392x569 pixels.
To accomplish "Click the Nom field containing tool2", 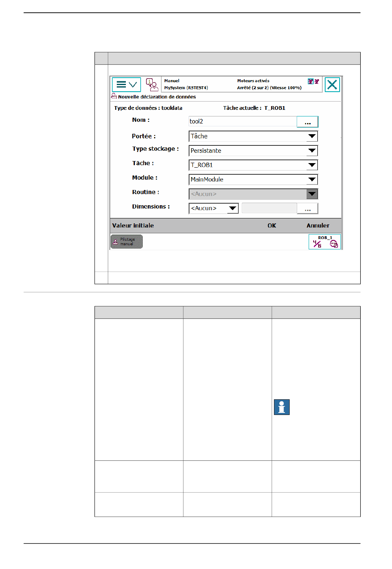I will coord(242,121).
